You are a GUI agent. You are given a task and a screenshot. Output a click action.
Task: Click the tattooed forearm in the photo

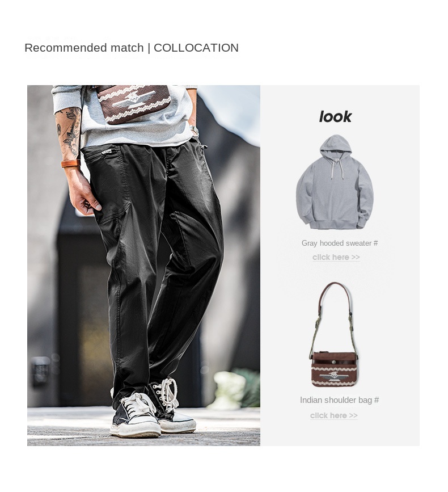pos(69,133)
